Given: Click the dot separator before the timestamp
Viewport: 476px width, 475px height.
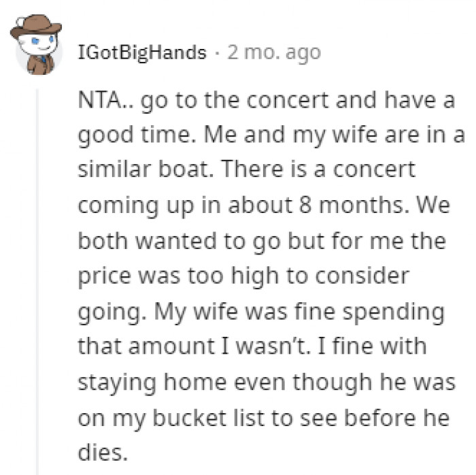Looking at the screenshot, I should click(217, 52).
